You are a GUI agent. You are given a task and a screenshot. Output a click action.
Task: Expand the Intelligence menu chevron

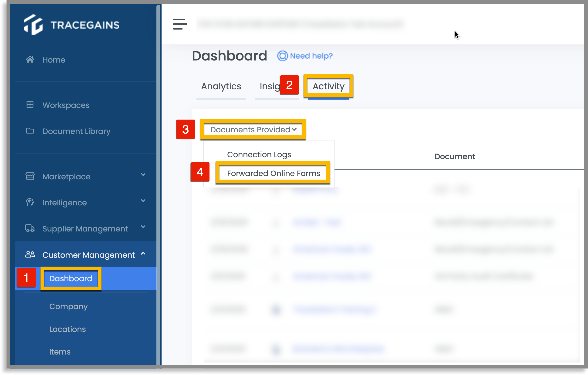(x=143, y=201)
